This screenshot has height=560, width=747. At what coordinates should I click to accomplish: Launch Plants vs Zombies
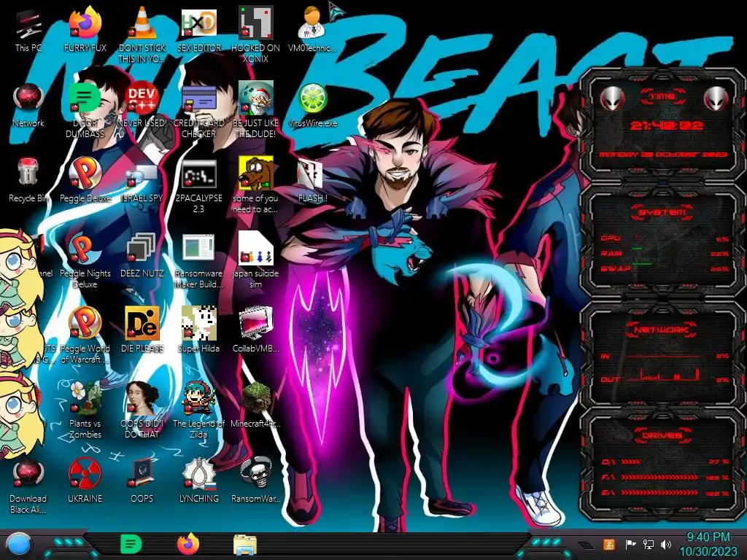[x=85, y=411]
